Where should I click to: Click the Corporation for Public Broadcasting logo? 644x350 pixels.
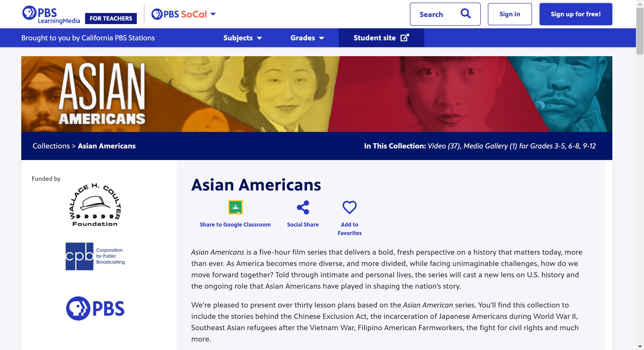95,256
